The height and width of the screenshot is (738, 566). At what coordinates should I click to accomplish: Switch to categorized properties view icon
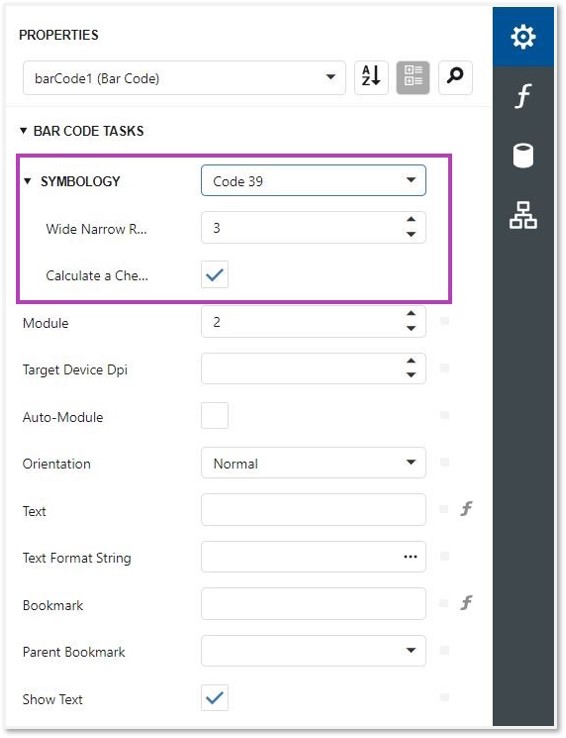(x=413, y=77)
